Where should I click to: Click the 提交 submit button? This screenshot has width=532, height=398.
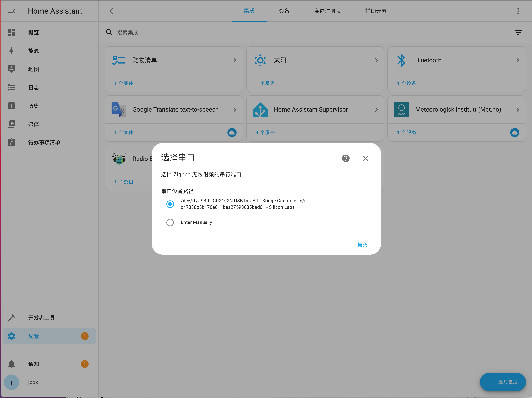(362, 244)
